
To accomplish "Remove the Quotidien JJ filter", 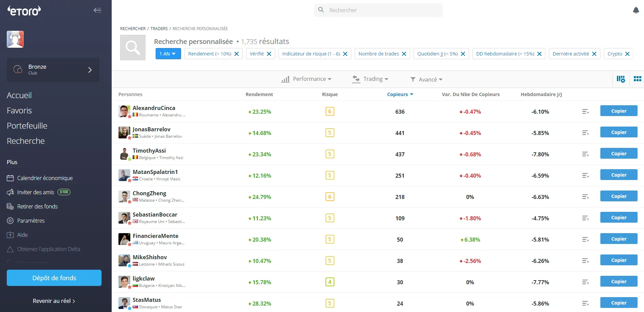I will point(463,54).
